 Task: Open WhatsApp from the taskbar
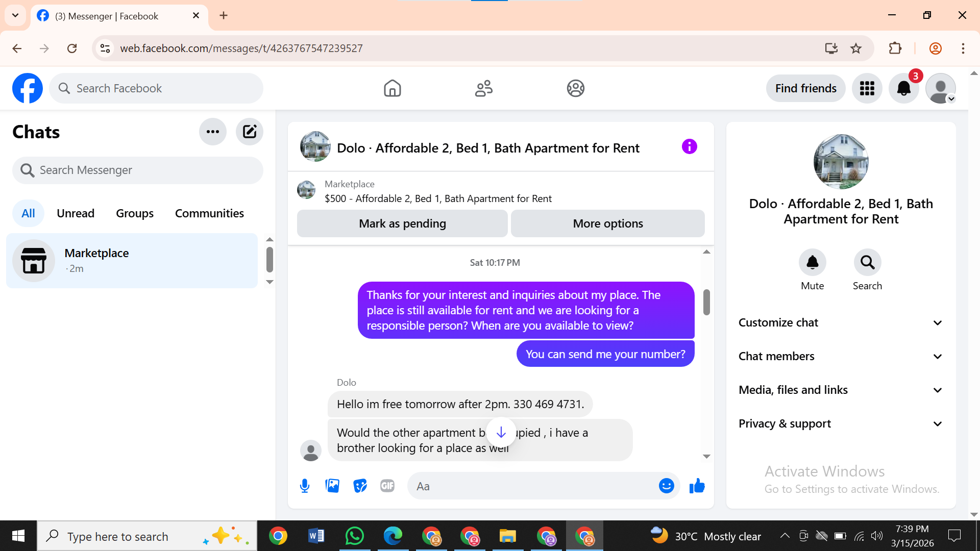click(x=355, y=536)
